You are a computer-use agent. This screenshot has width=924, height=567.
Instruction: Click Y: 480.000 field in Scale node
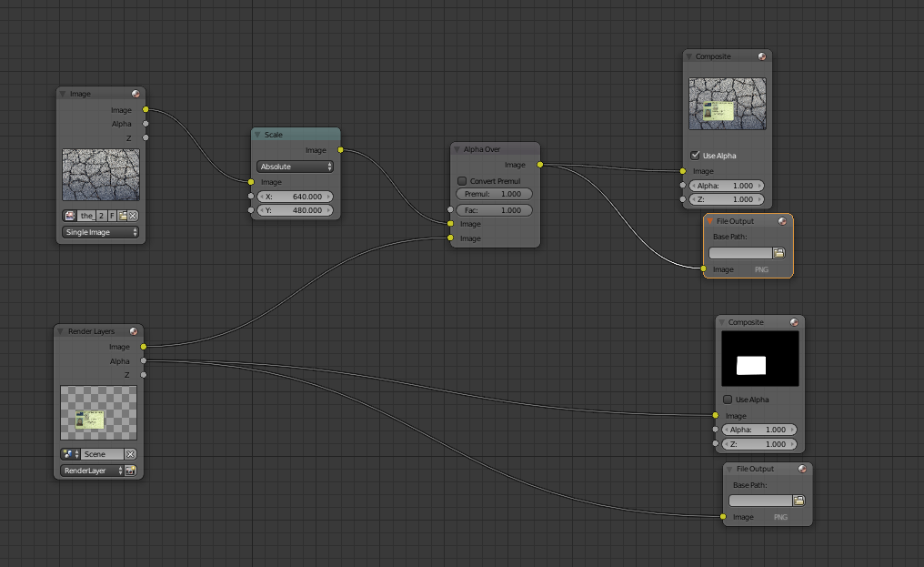click(296, 210)
